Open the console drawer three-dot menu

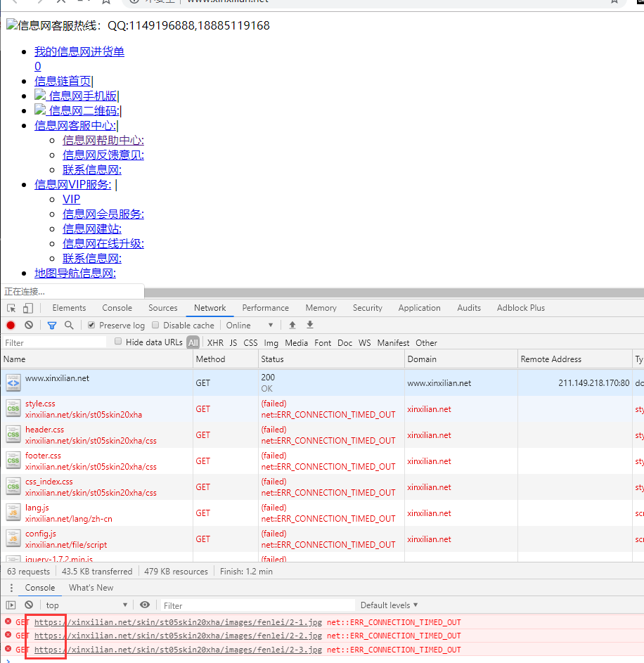(x=11, y=588)
